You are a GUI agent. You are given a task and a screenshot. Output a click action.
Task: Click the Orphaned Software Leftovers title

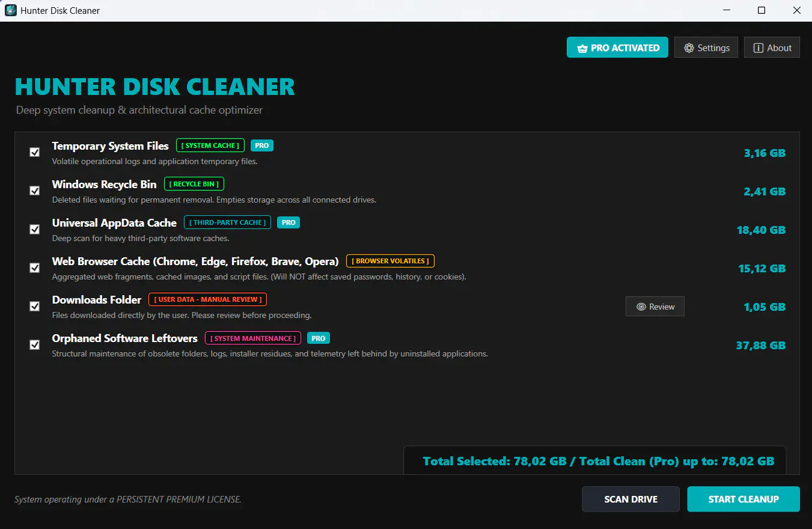(x=125, y=338)
